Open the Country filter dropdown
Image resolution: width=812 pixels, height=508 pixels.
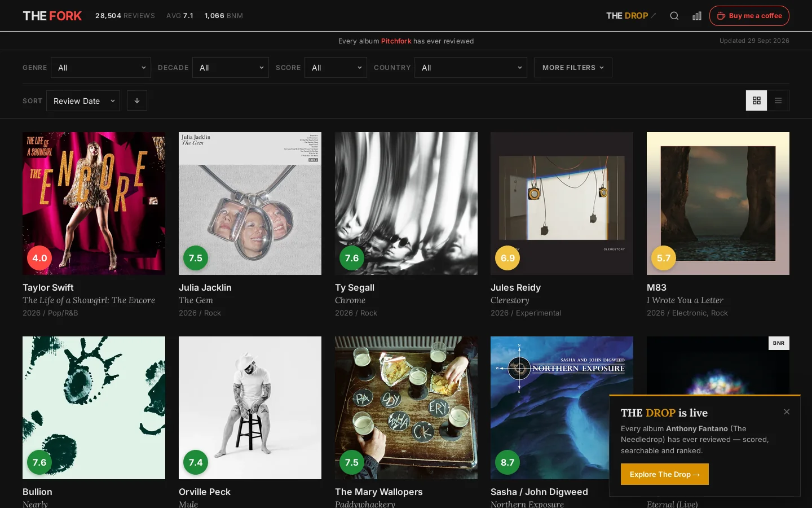tap(471, 68)
